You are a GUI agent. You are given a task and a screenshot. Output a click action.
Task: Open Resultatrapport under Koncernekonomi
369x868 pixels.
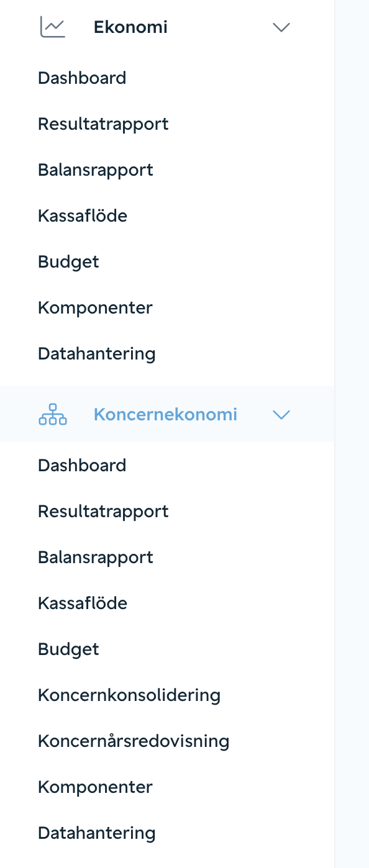(x=103, y=512)
